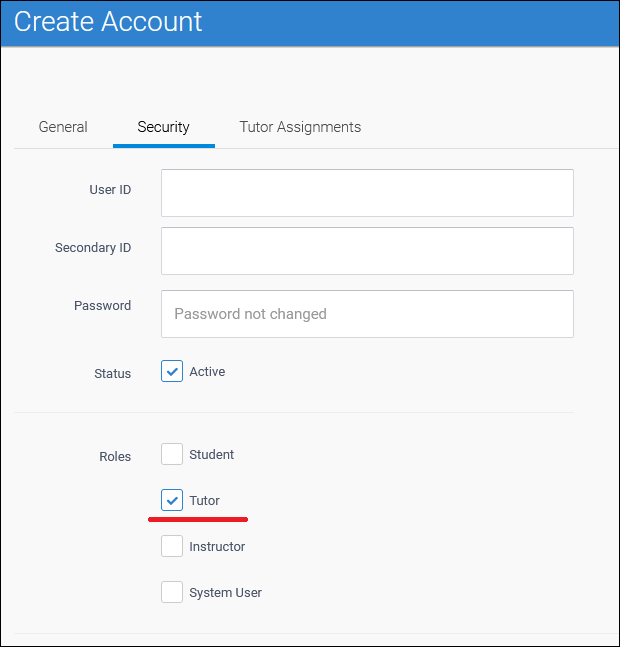Uncheck the Tutor role checkbox
620x647 pixels.
coord(172,500)
